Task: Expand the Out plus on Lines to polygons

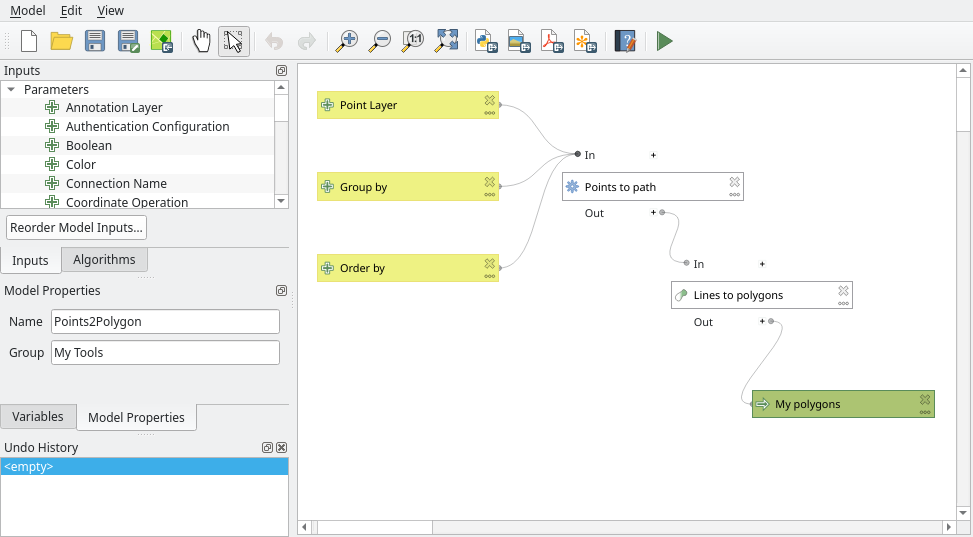Action: point(762,322)
